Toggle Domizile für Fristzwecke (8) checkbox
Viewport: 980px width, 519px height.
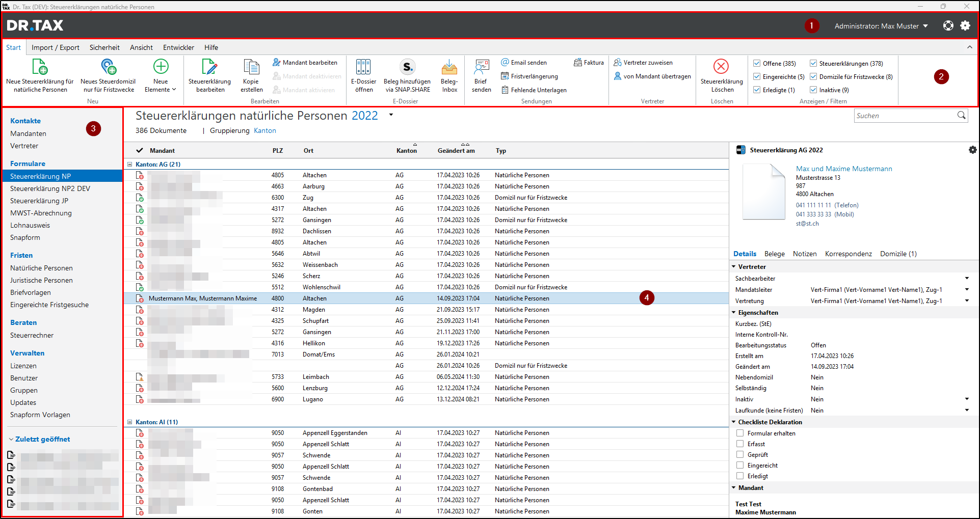point(814,77)
